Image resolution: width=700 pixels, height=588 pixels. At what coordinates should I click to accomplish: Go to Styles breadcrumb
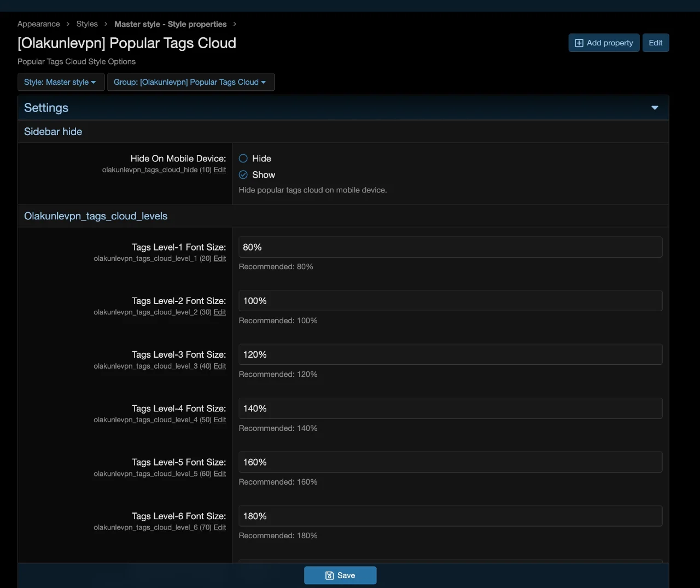tap(87, 24)
